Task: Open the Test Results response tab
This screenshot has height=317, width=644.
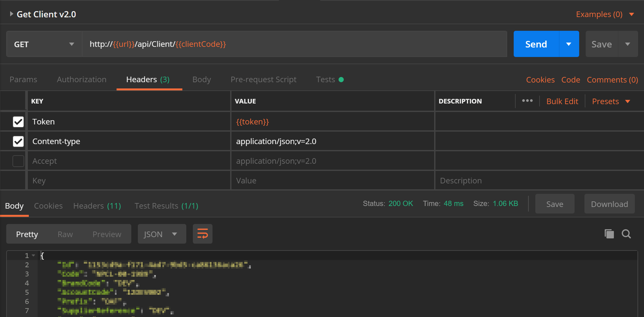Action: pos(166,206)
